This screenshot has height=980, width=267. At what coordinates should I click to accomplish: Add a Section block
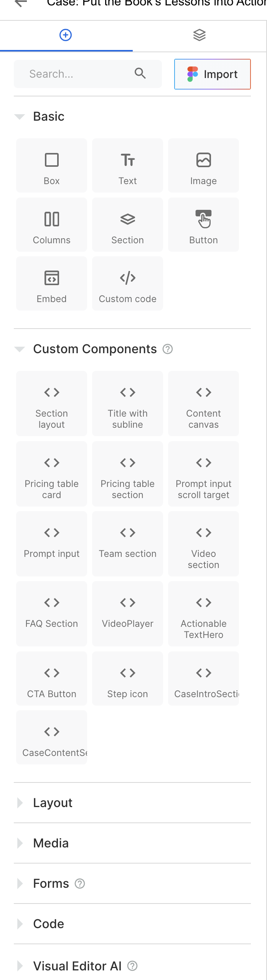127,225
